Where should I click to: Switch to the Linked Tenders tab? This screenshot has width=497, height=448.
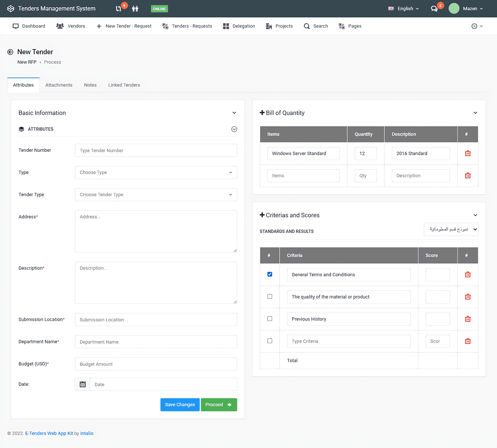[x=124, y=85]
